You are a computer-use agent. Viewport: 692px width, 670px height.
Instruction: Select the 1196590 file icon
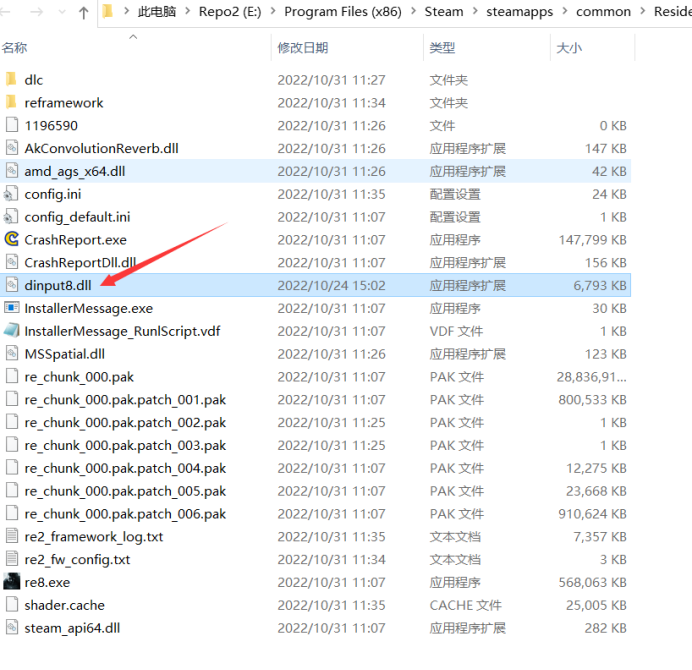[12, 125]
